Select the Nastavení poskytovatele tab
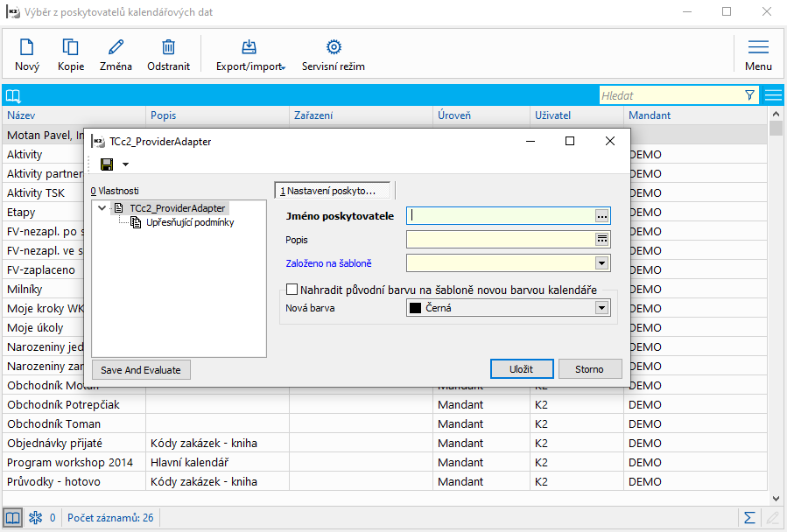The height and width of the screenshot is (532, 787). (x=333, y=190)
